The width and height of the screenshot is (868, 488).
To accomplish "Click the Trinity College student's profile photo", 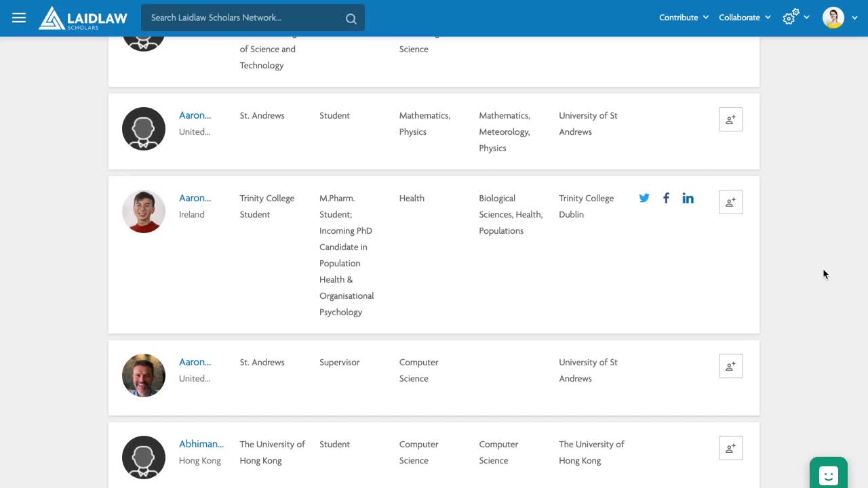I will point(144,211).
